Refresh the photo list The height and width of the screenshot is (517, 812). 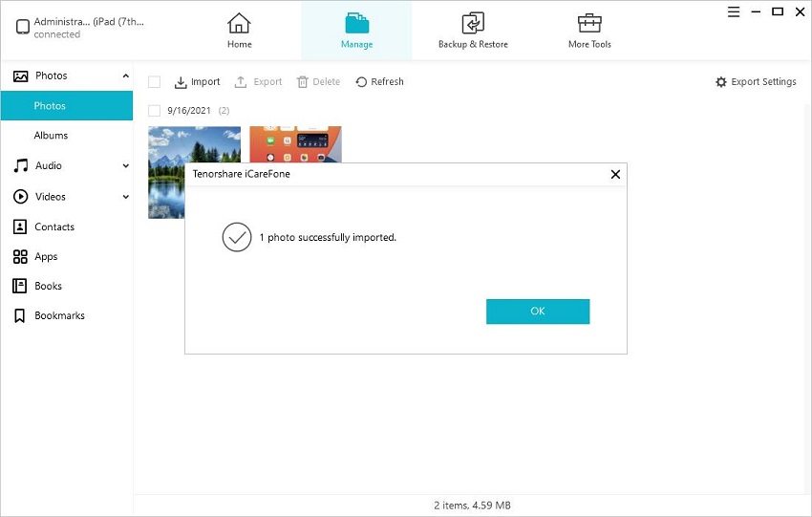[x=379, y=82]
